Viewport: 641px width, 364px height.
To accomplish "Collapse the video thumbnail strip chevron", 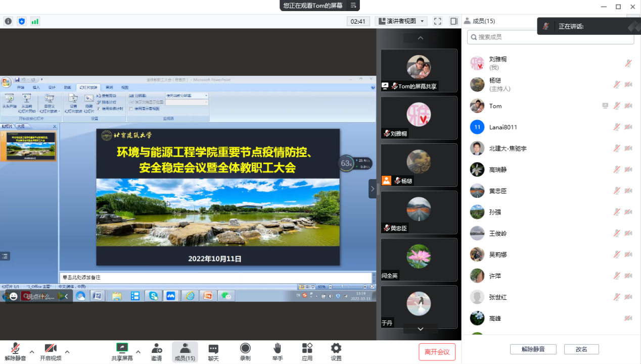I will pyautogui.click(x=420, y=38).
